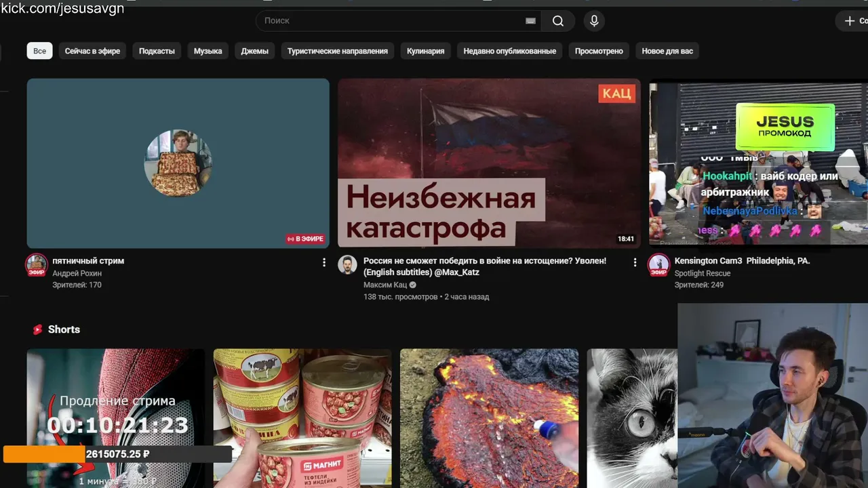868x488 pixels.
Task: Click the 18:41 duration label
Action: point(625,239)
